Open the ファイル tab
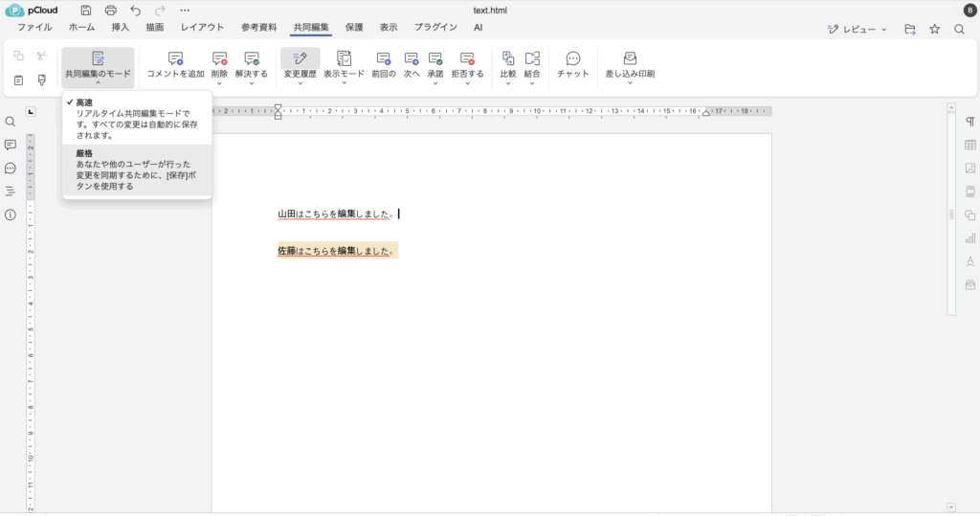Viewport: 980px width, 516px height. tap(34, 28)
